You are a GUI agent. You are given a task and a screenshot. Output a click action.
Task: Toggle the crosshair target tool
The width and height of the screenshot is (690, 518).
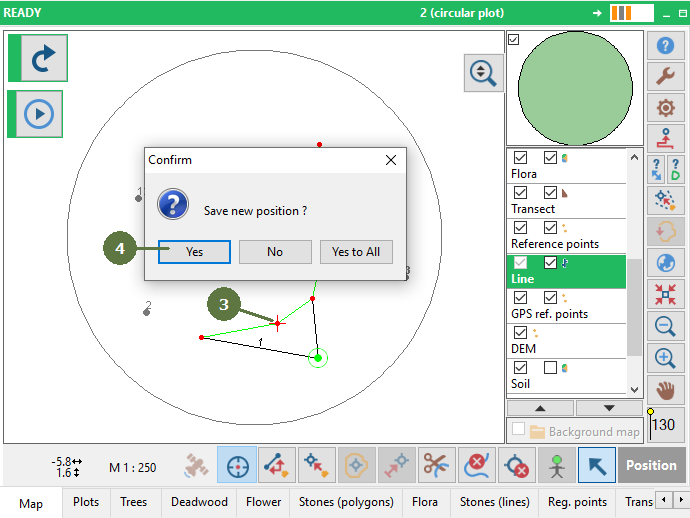coord(237,465)
